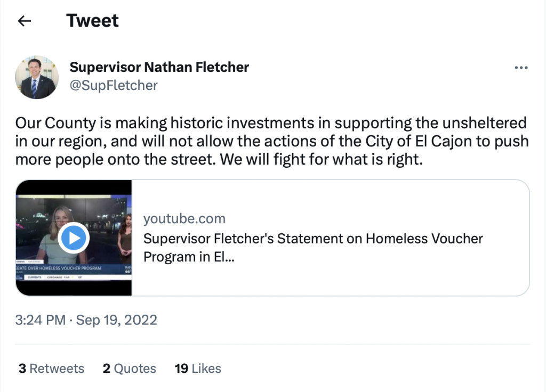Image resolution: width=546 pixels, height=392 pixels.
Task: Click the retweet count number 3
Action: point(22,369)
